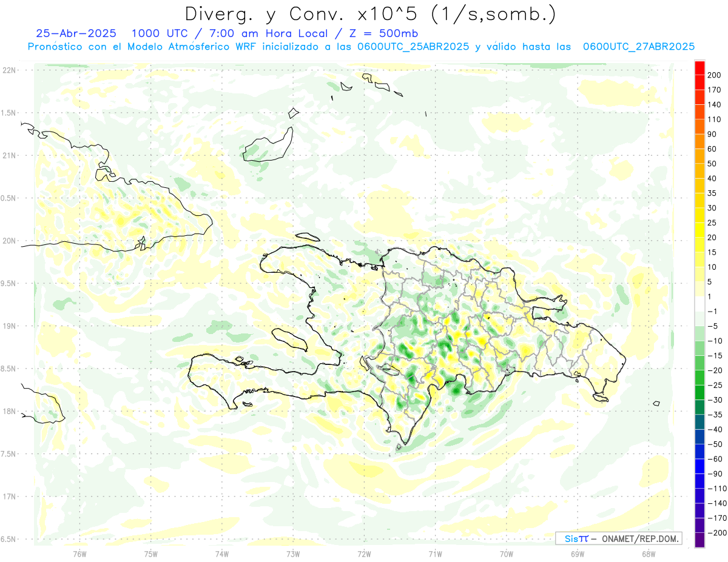Screen dimensions: 728x562
Task: Click the colorbar label '-25'
Action: pos(716,386)
